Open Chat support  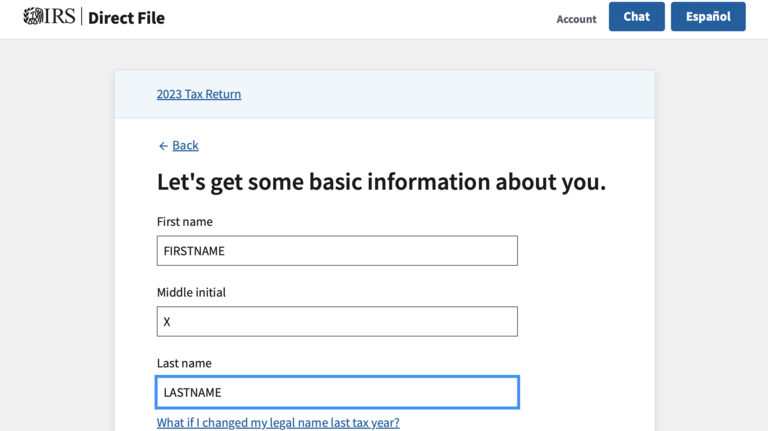637,17
